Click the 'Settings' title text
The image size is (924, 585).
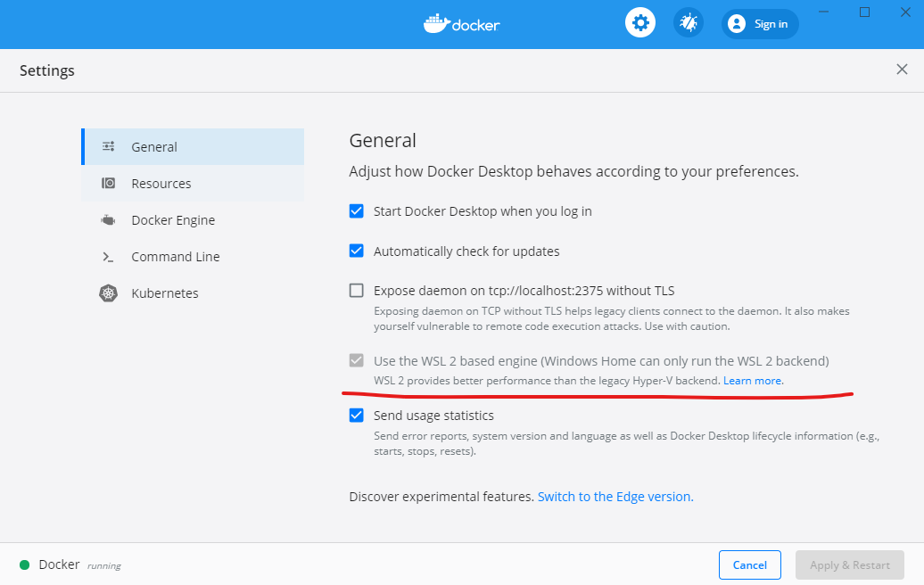pyautogui.click(x=47, y=70)
